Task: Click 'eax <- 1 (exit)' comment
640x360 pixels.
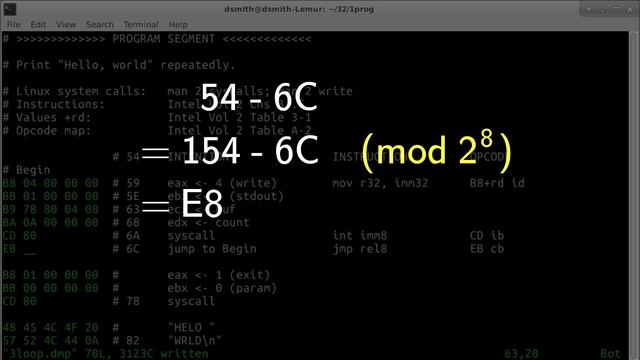Action: tap(218, 275)
